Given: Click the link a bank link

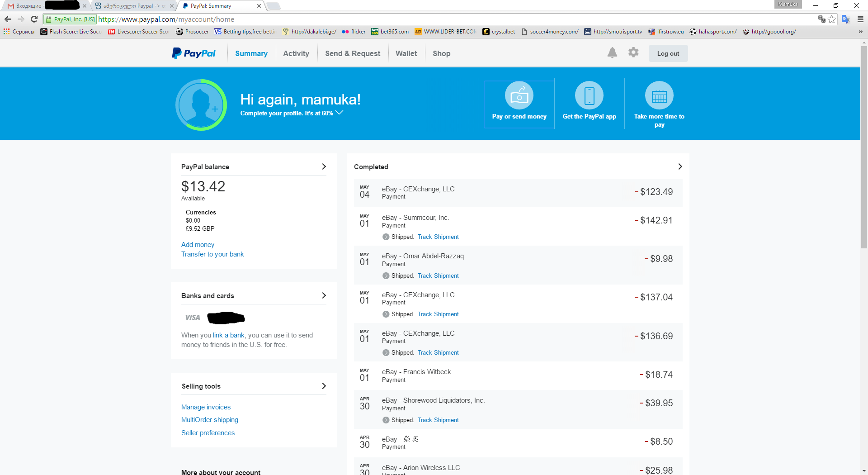Looking at the screenshot, I should point(229,335).
